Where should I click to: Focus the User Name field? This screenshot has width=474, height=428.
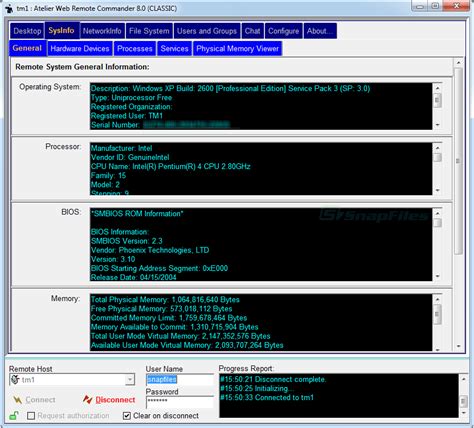pos(180,380)
